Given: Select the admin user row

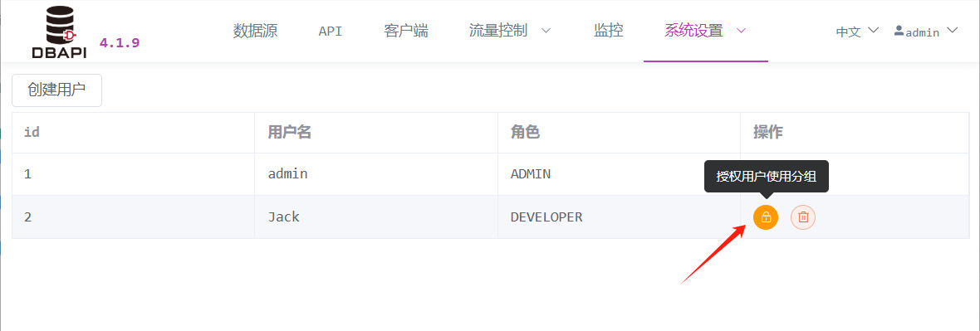Looking at the screenshot, I should [491, 174].
